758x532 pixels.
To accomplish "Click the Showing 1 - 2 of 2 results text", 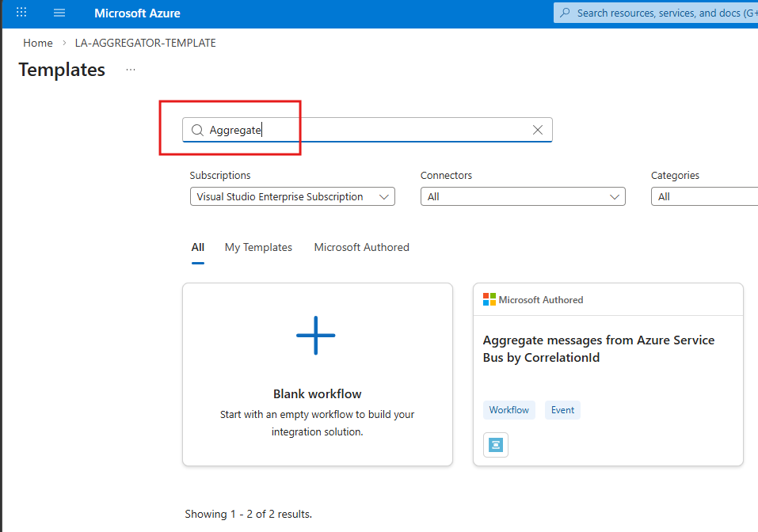I will (x=249, y=514).
